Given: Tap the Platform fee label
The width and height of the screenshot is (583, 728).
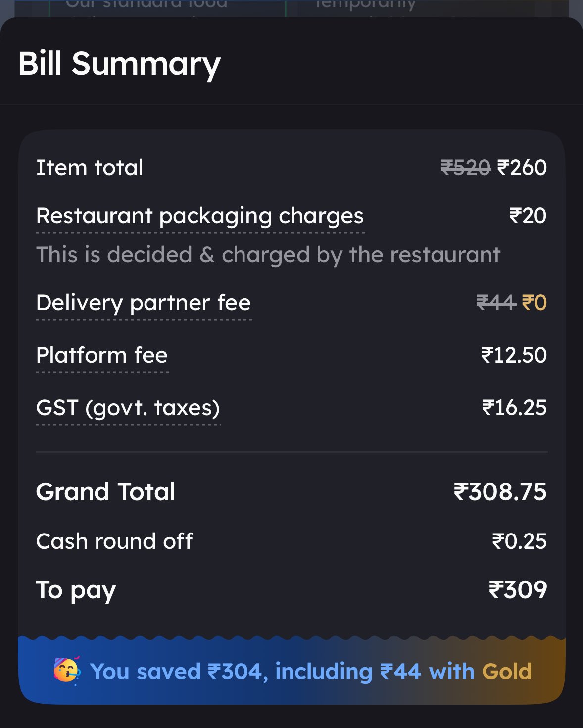Looking at the screenshot, I should pyautogui.click(x=102, y=355).
